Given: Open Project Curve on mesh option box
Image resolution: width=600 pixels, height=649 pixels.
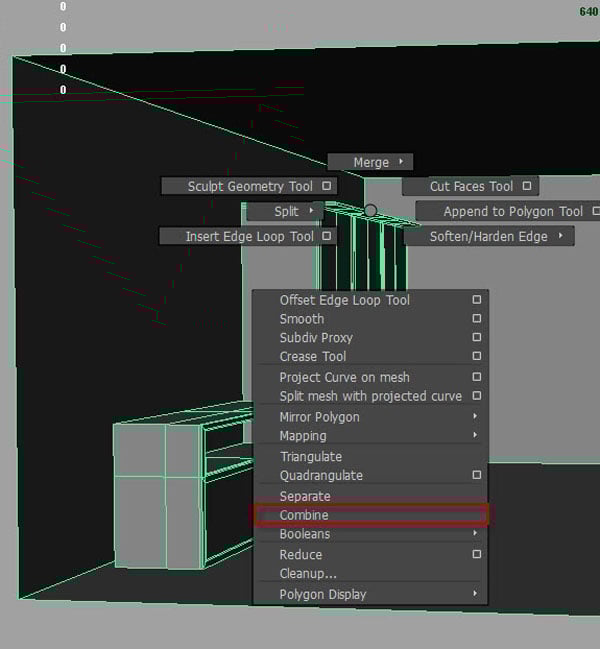Looking at the screenshot, I should coord(476,378).
